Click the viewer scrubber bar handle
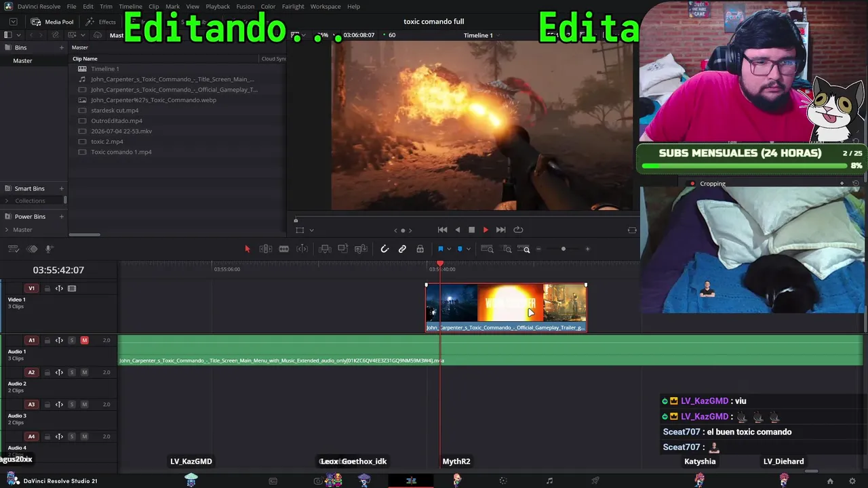This screenshot has width=868, height=488. [296, 220]
